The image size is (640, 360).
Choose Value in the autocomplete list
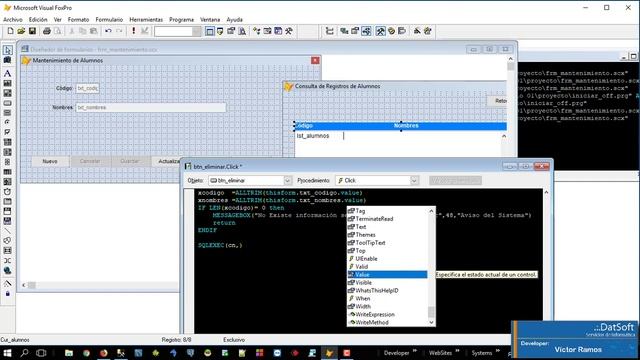(387, 275)
